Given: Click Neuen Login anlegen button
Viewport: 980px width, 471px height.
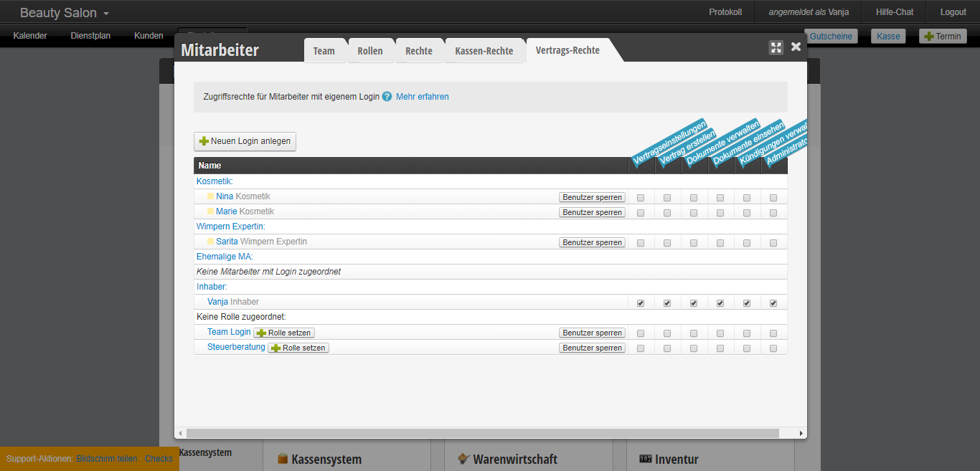Looking at the screenshot, I should coord(245,141).
